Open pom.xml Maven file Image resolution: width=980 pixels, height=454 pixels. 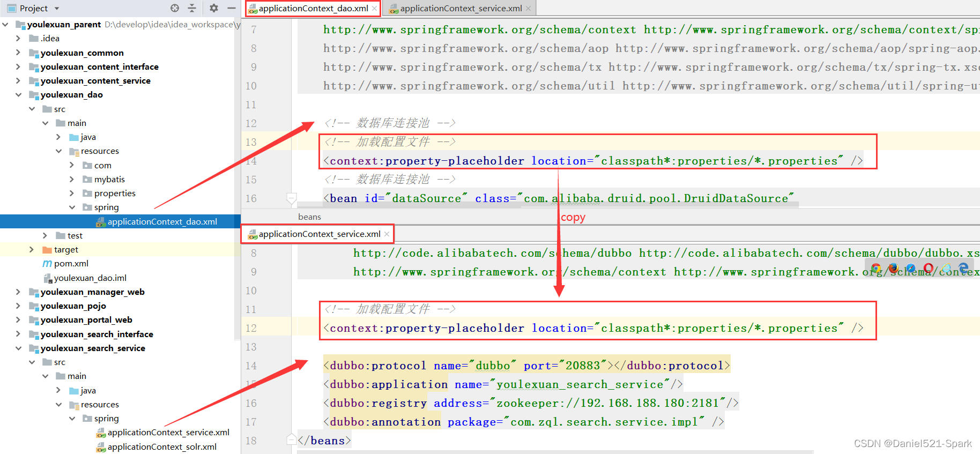click(x=71, y=263)
